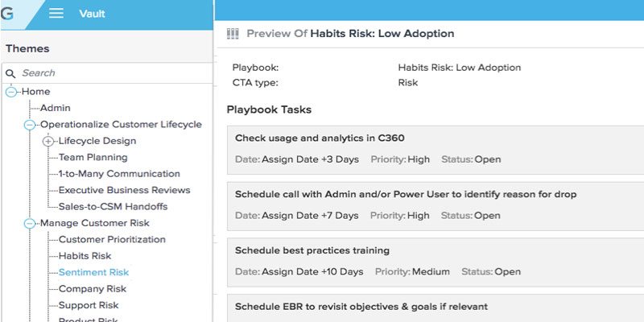This screenshot has width=644, height=322.
Task: Click the playbook icon beside Preview Of
Action: (x=233, y=34)
